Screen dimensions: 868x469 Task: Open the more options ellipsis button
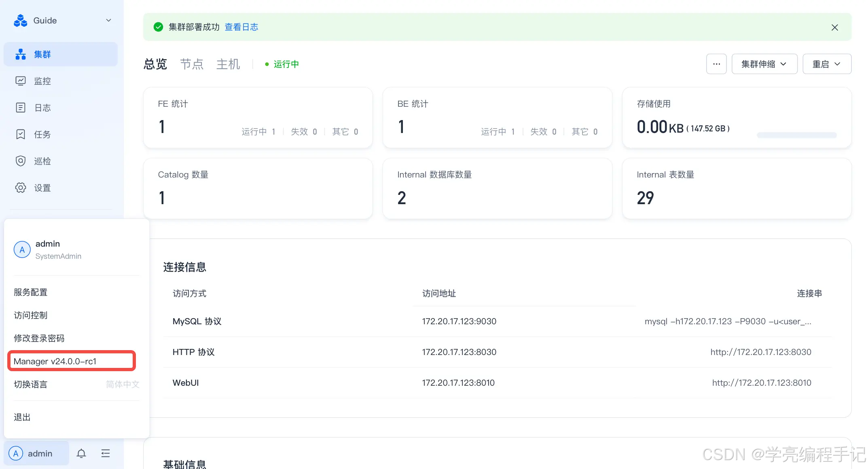[716, 64]
